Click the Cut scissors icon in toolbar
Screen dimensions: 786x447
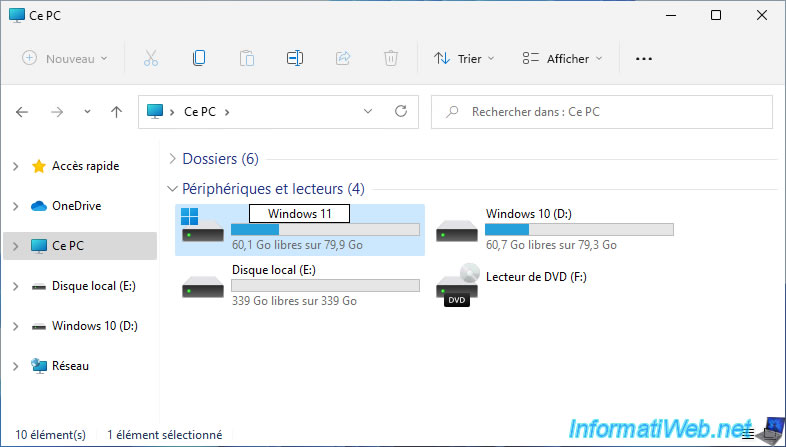(x=151, y=59)
